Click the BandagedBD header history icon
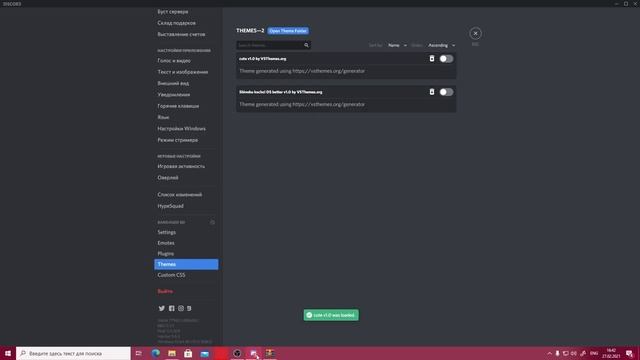640x360 pixels. point(212,222)
